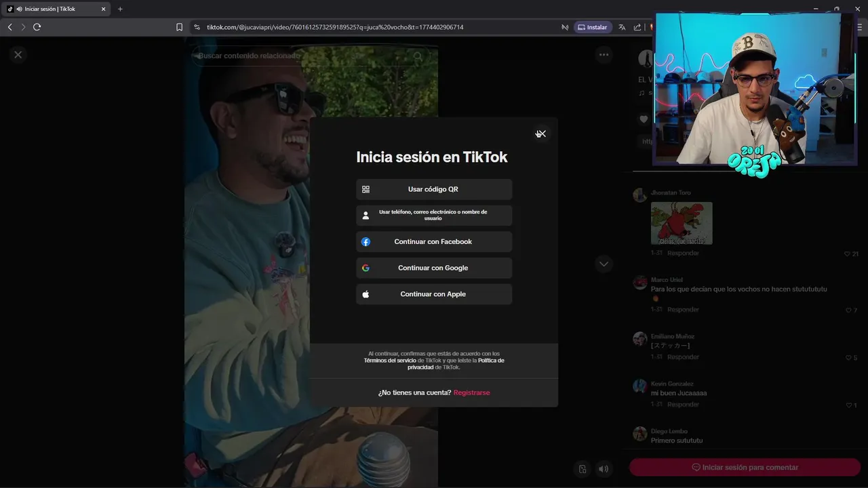Click the username Diego Lembo
868x488 pixels.
(x=669, y=431)
